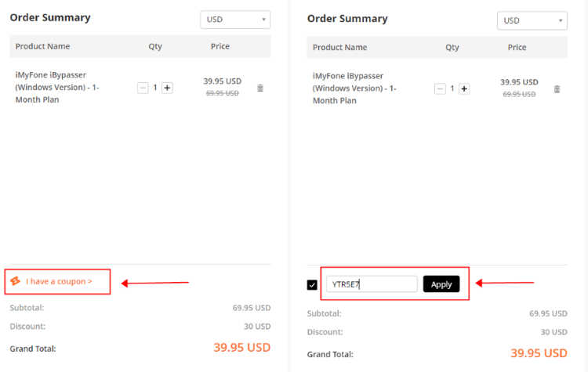Apply the entered coupon code

click(x=441, y=284)
